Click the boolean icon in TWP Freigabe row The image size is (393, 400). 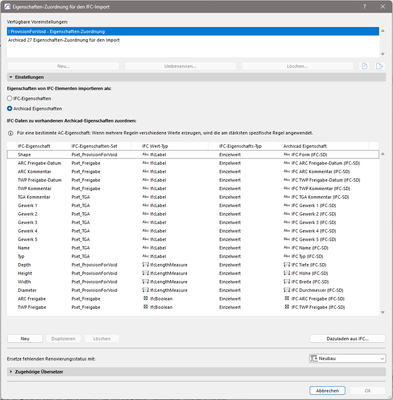pos(146,307)
